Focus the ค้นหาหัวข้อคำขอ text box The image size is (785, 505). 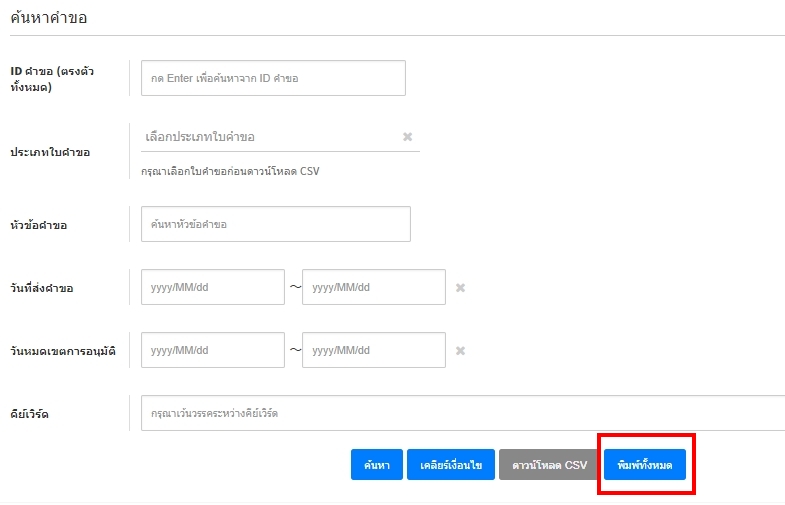[275, 224]
